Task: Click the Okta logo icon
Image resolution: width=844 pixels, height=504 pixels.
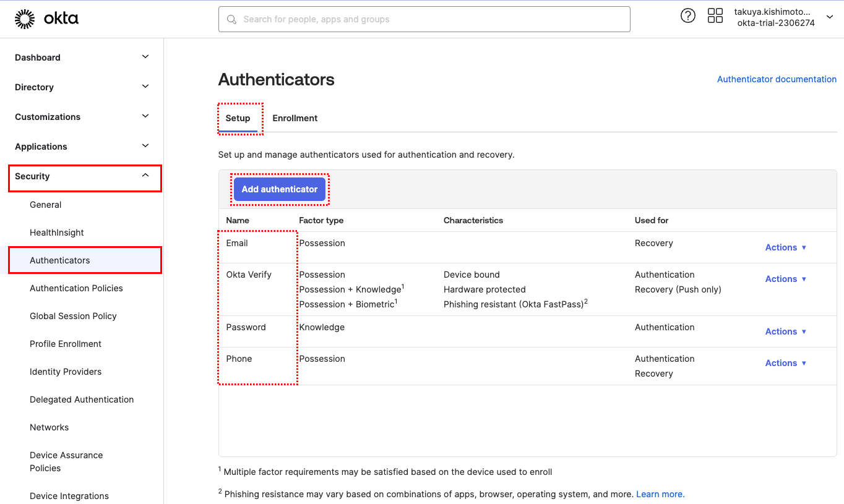Action: click(x=25, y=19)
